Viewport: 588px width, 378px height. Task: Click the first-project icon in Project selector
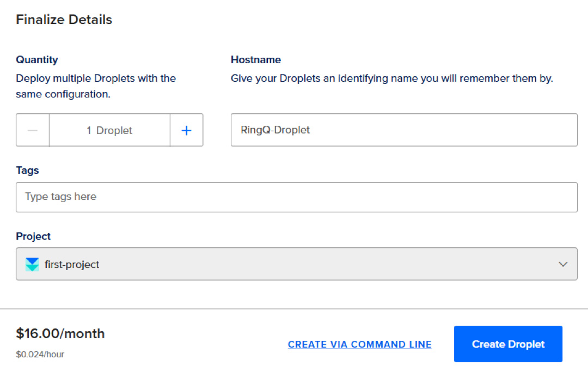31,264
